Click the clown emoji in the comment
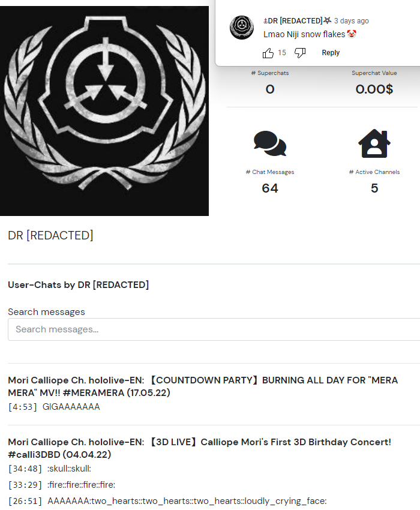This screenshot has height=510, width=420. 352,34
